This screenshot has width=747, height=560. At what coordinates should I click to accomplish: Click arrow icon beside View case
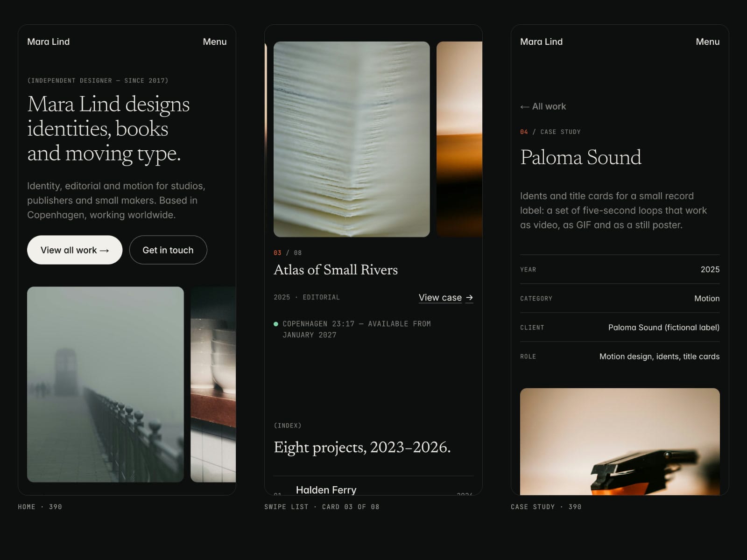point(469,298)
